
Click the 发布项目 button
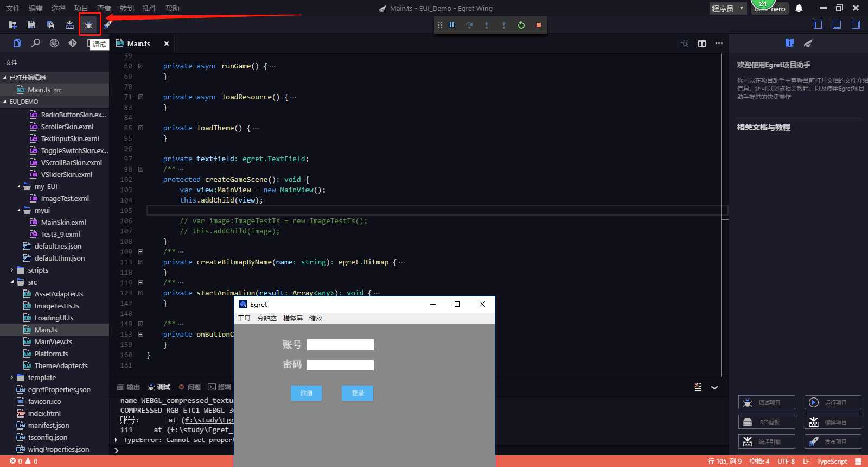coord(833,441)
